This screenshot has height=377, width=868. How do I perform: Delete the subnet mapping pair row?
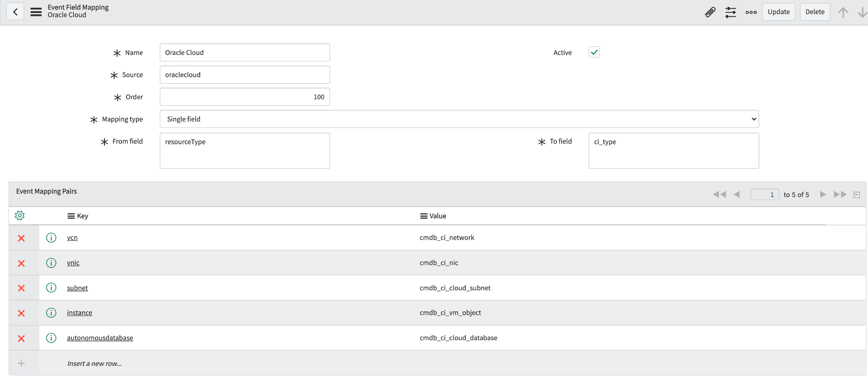click(21, 288)
